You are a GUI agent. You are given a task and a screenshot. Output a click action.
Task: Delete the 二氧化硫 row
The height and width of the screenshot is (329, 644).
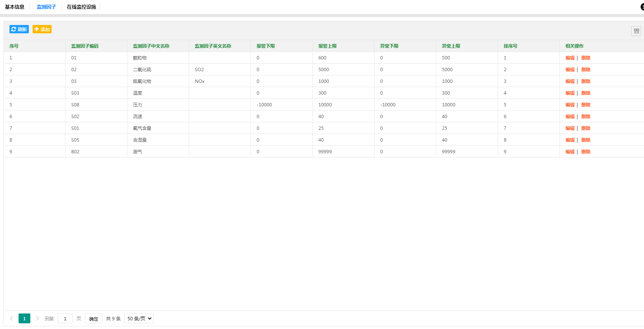[x=586, y=70]
